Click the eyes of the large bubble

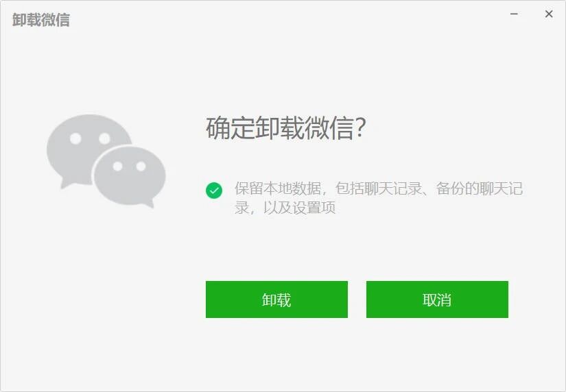(x=90, y=138)
